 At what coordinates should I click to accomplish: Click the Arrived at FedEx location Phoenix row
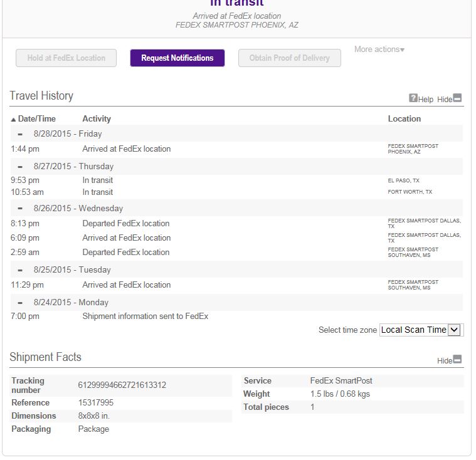pos(126,149)
